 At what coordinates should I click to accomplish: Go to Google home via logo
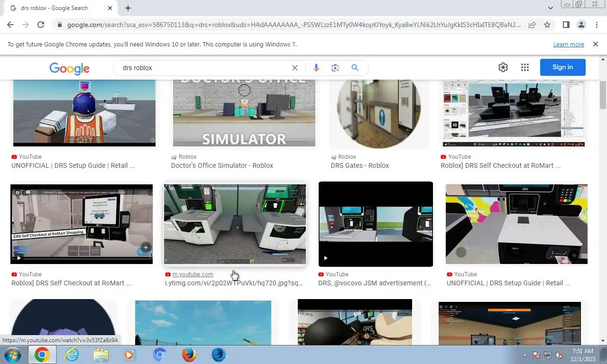pos(69,68)
